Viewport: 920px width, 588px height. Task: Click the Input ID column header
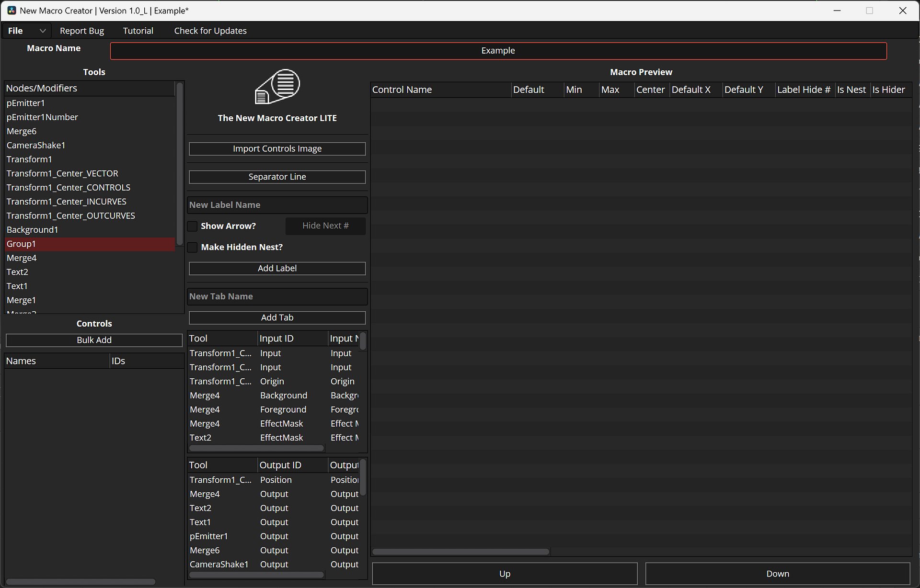click(293, 339)
